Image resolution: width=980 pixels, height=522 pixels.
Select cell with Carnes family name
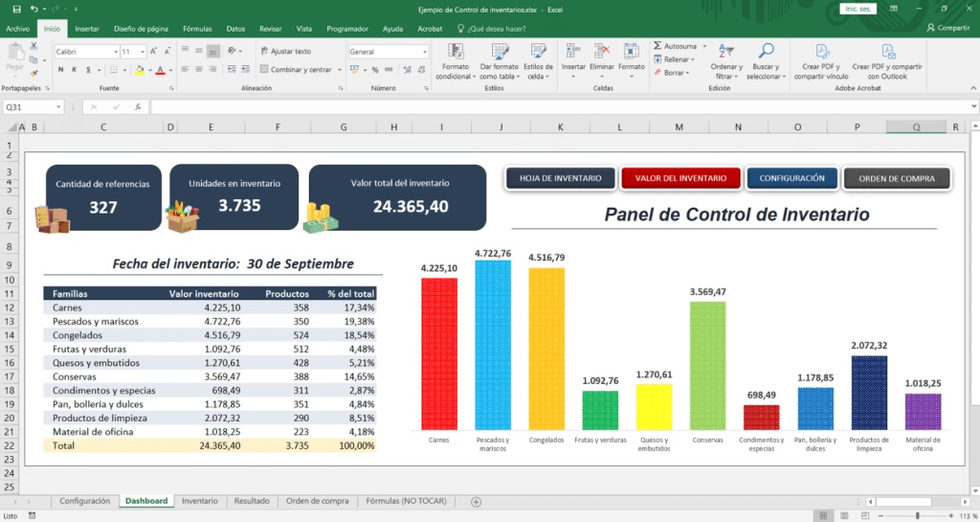(103, 307)
